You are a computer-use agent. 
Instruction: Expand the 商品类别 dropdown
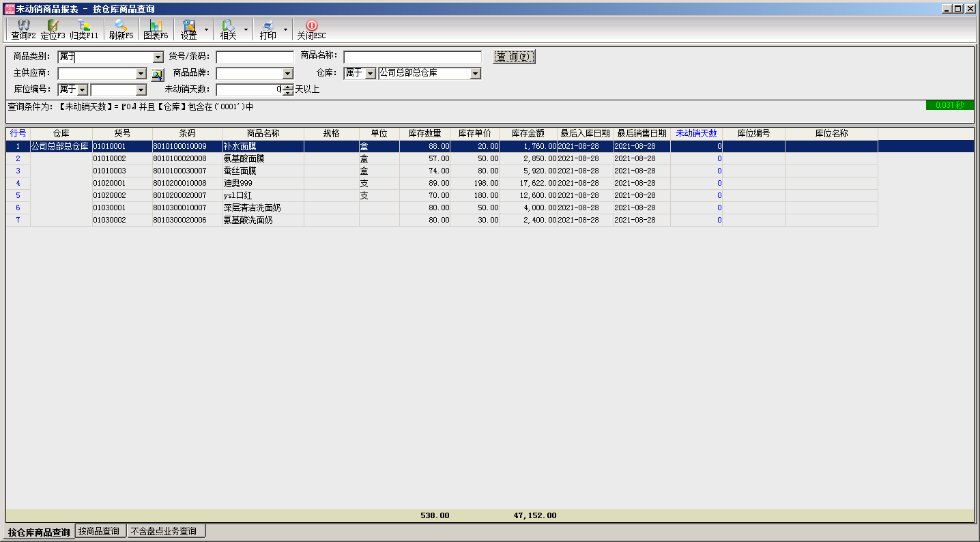[x=158, y=57]
